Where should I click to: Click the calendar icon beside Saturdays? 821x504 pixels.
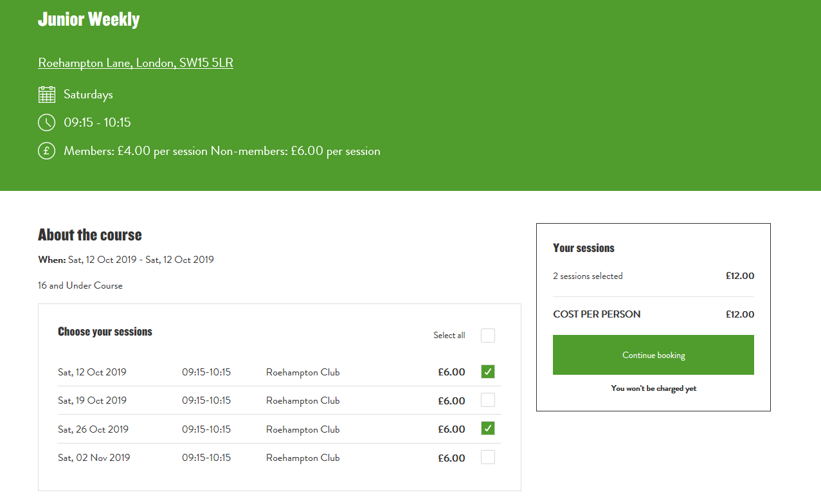(x=47, y=94)
